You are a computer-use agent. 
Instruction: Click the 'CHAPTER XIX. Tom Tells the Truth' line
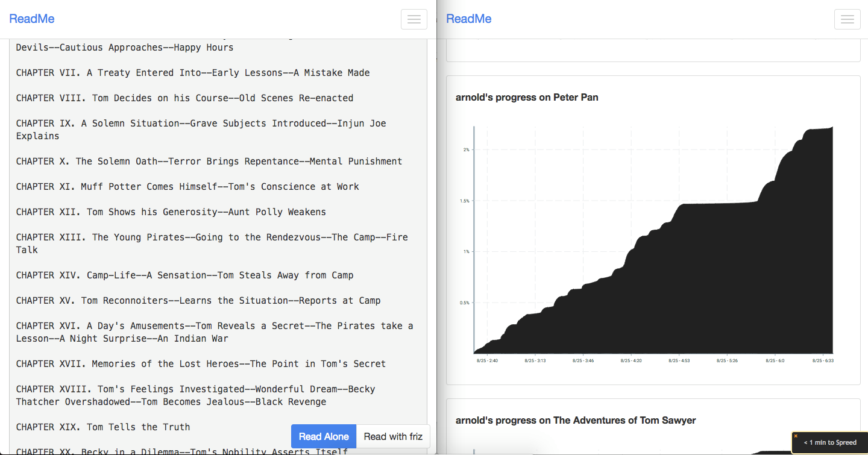point(103,427)
